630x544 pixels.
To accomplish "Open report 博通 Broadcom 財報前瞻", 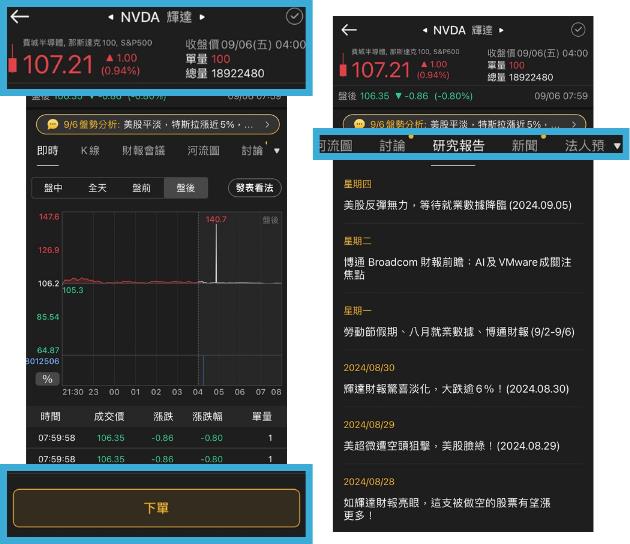I will coord(457,268).
